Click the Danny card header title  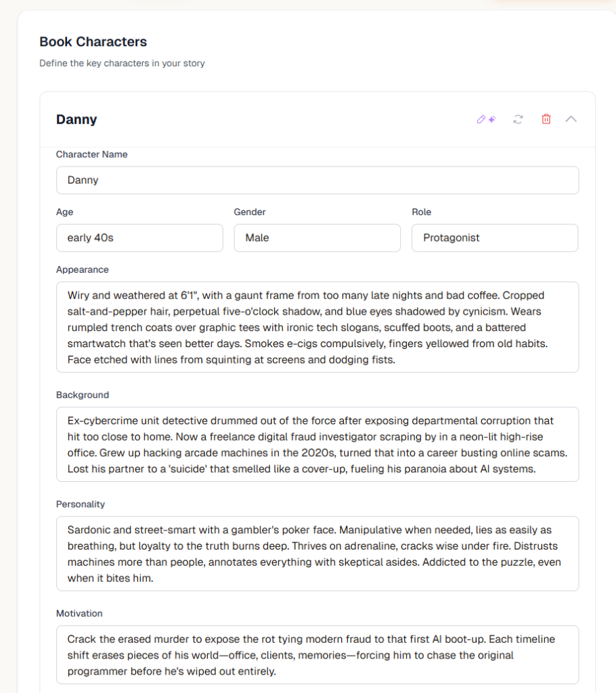(x=76, y=120)
